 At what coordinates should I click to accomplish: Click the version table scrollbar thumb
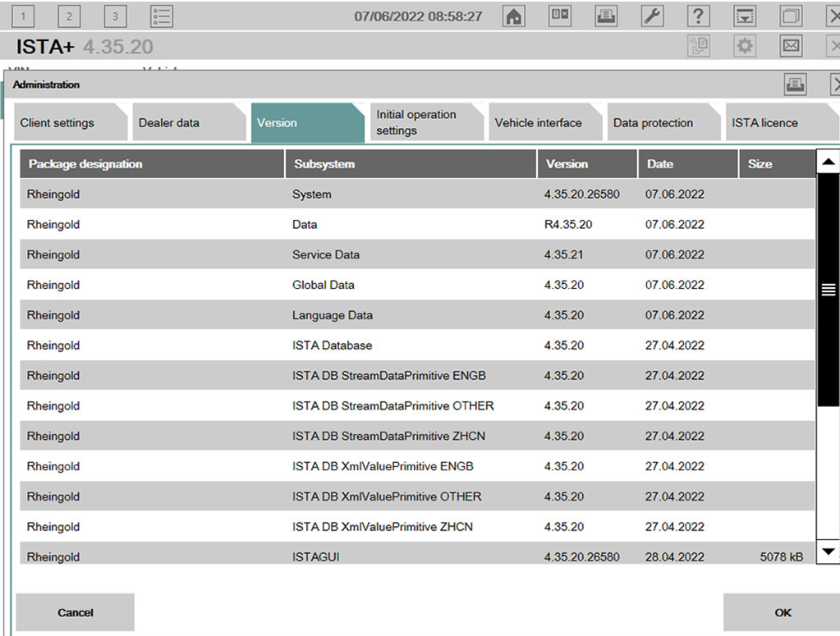click(x=829, y=290)
